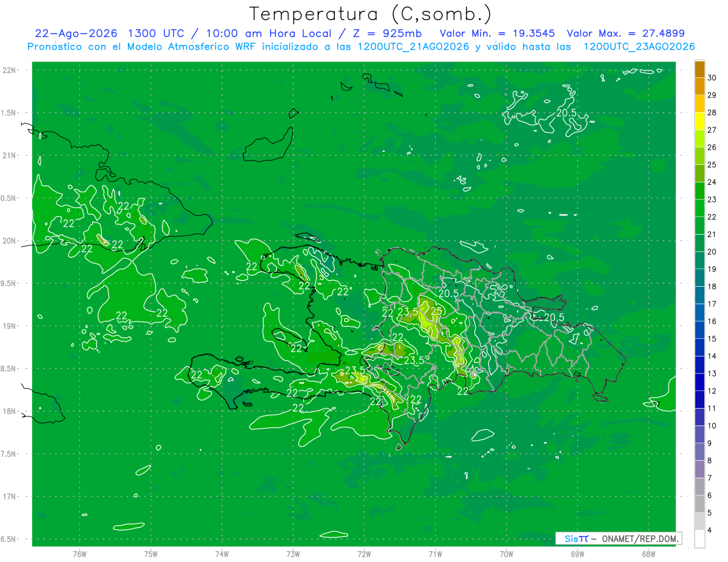Click the '73W' longitude axis label
The height and width of the screenshot is (562, 728).
tap(293, 554)
